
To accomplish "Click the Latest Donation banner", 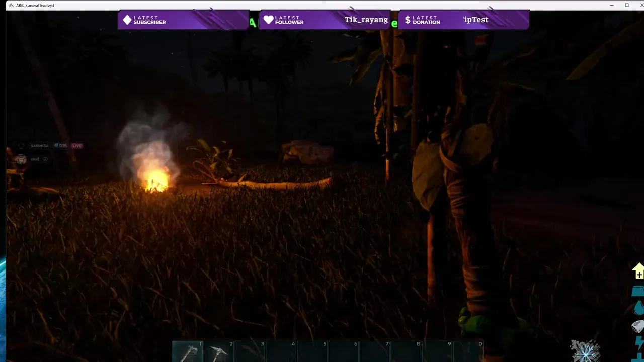I will [x=464, y=20].
